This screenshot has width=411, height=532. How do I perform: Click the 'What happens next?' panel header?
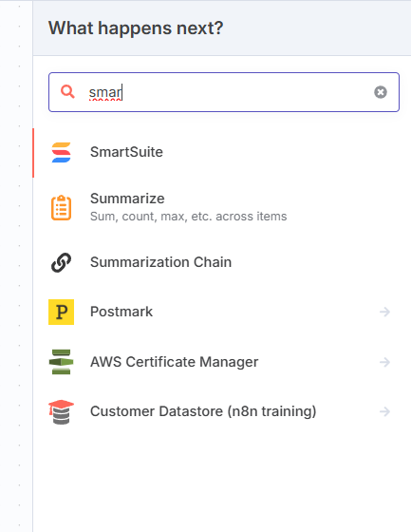(x=136, y=28)
